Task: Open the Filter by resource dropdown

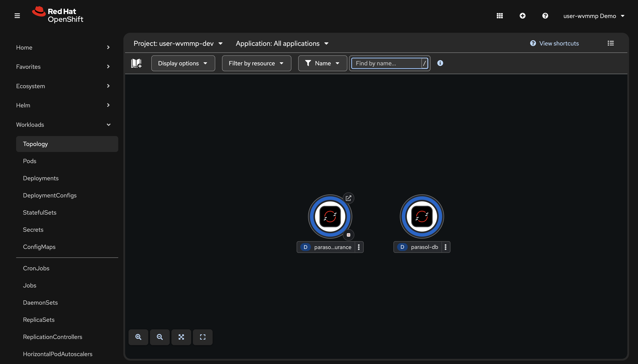Action: [x=256, y=63]
